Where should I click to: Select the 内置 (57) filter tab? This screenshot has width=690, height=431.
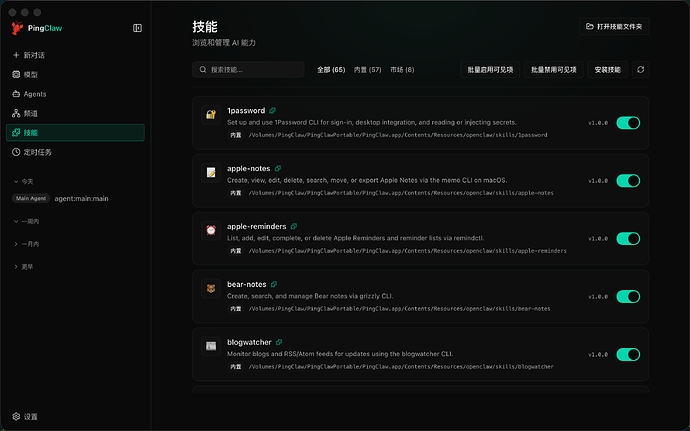367,70
